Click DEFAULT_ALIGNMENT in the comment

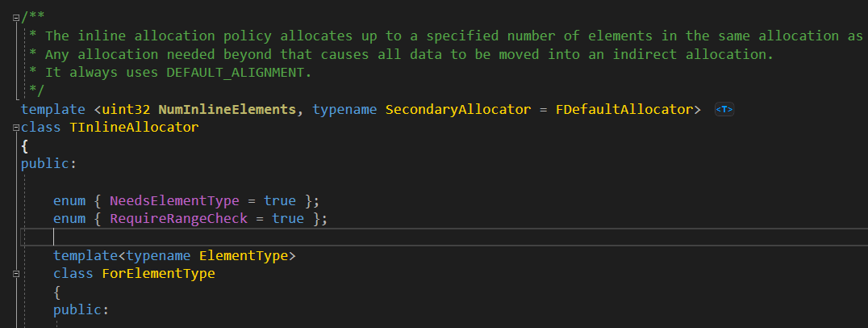pos(238,73)
